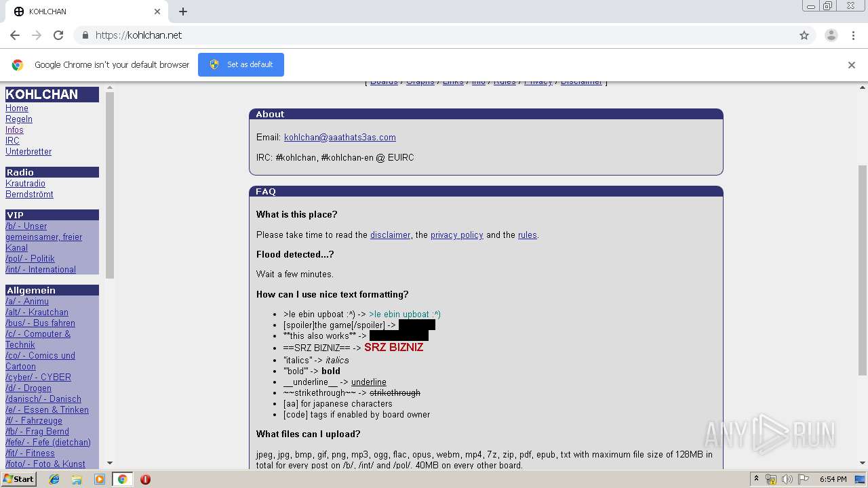Open the /a/ - Animu board
Screen dimensions: 868x488
27,302
